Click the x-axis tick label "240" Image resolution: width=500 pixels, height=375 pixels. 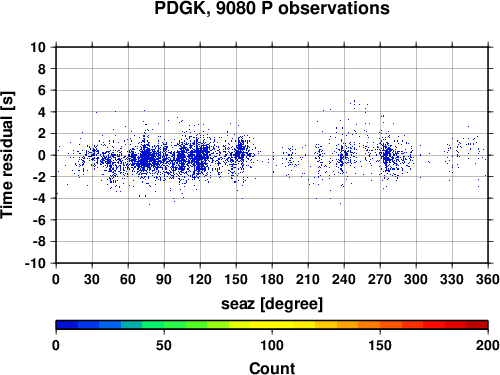tap(344, 279)
